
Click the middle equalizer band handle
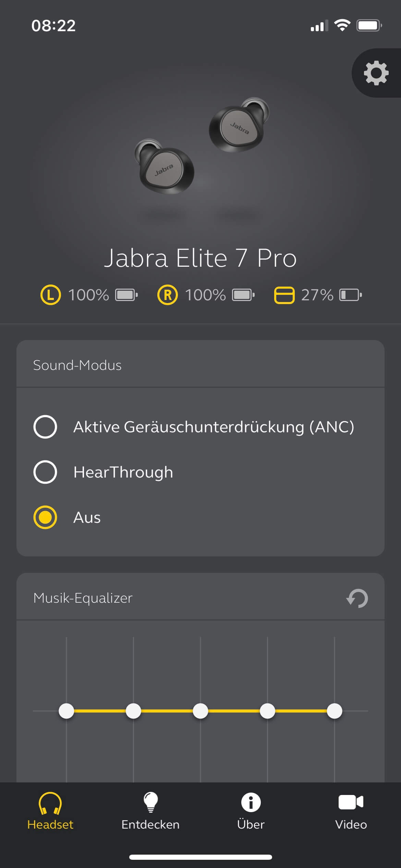200,711
